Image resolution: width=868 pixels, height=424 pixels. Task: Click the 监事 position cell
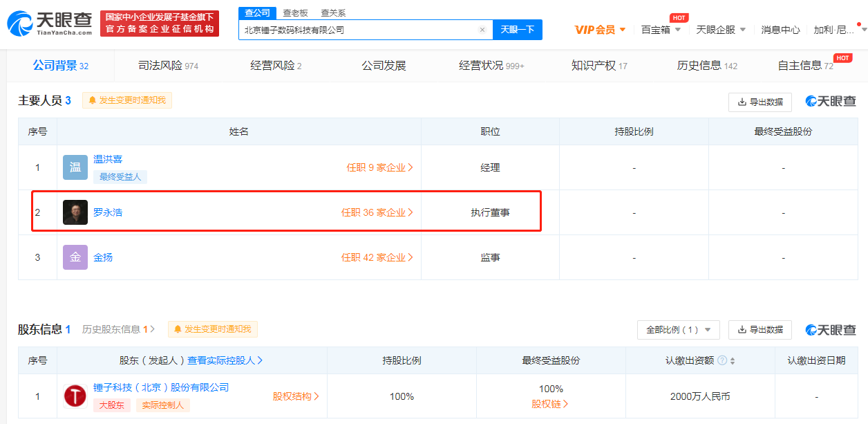tap(490, 257)
